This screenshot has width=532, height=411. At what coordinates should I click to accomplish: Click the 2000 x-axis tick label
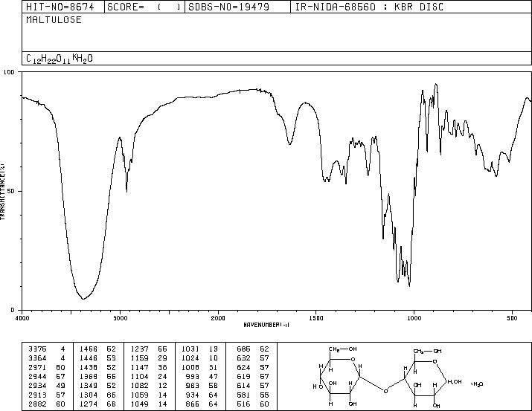pos(218,318)
